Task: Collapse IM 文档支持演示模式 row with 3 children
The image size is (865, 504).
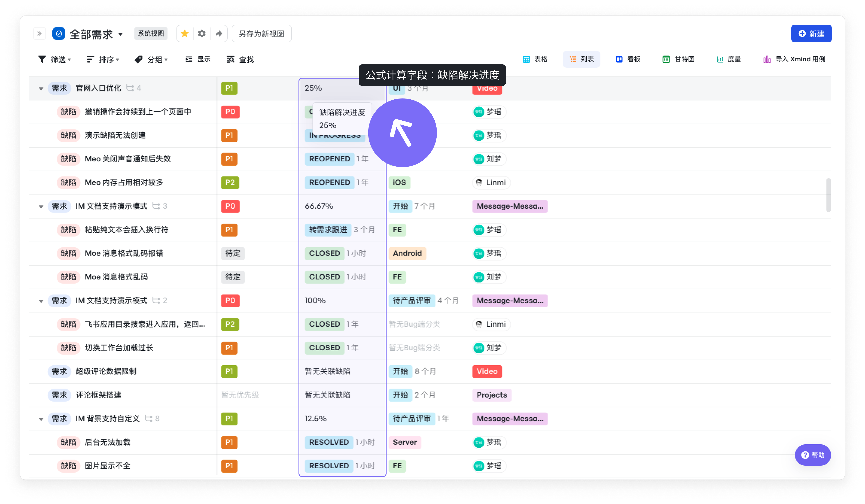Action: (41, 206)
